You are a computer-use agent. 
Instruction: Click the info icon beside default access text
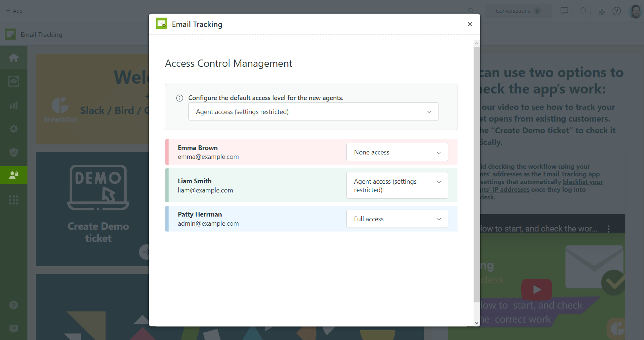(180, 98)
